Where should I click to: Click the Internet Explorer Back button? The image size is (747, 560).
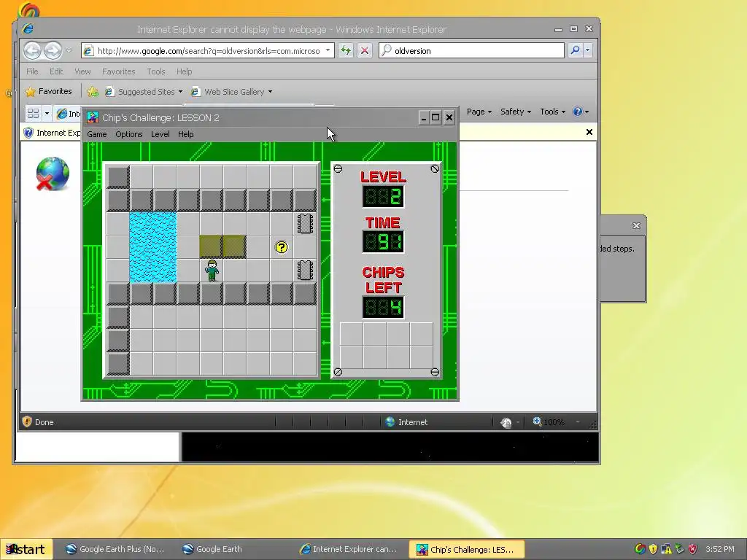[x=32, y=50]
